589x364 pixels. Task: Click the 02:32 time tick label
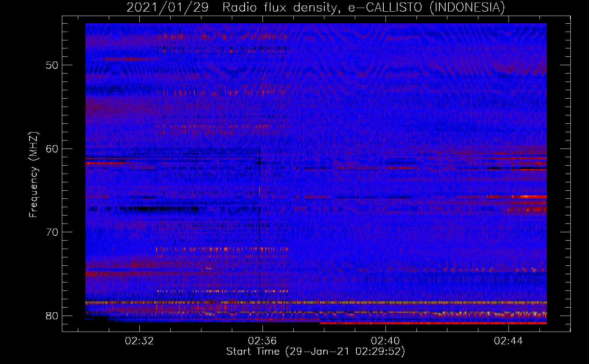click(x=139, y=341)
